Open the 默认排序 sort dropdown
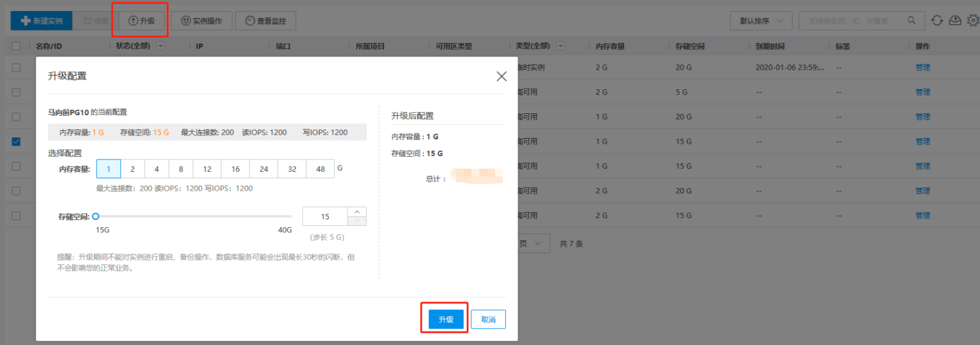The height and width of the screenshot is (345, 980). pos(761,21)
